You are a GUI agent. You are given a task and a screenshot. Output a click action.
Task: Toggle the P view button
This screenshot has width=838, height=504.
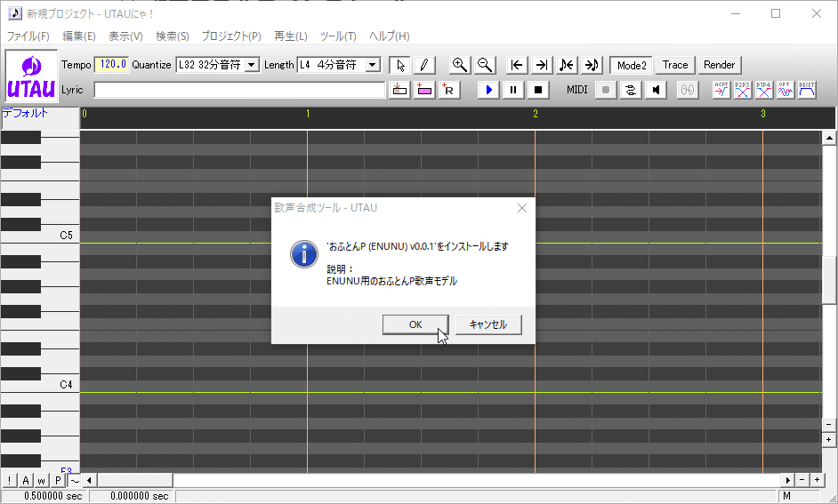(58, 481)
